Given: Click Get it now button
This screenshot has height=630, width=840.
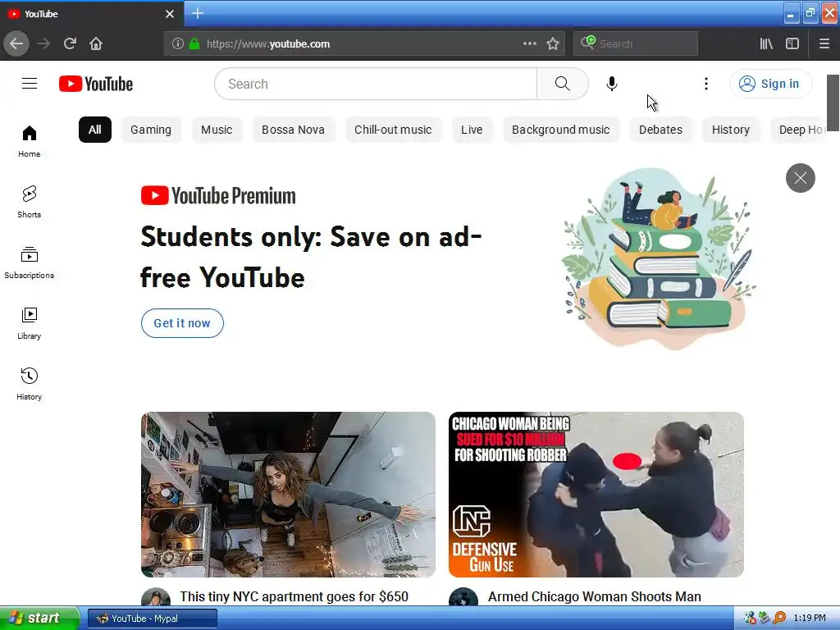Looking at the screenshot, I should tap(182, 323).
